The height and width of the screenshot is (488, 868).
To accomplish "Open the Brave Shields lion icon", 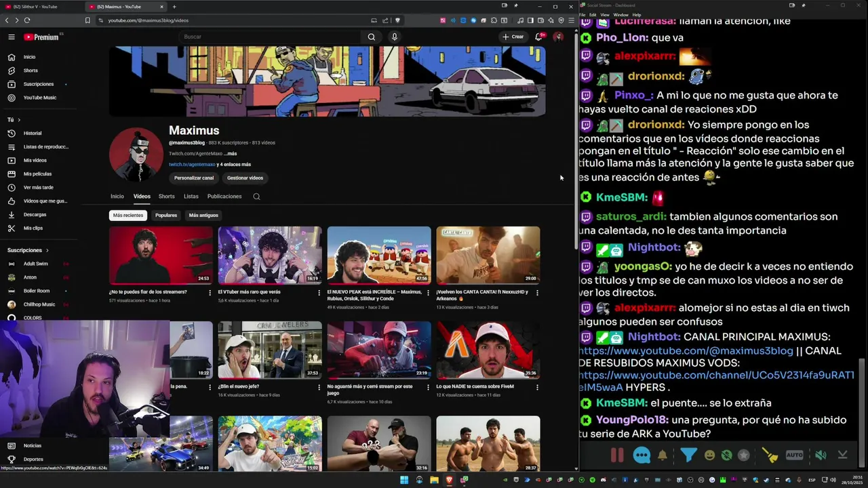I will (397, 20).
